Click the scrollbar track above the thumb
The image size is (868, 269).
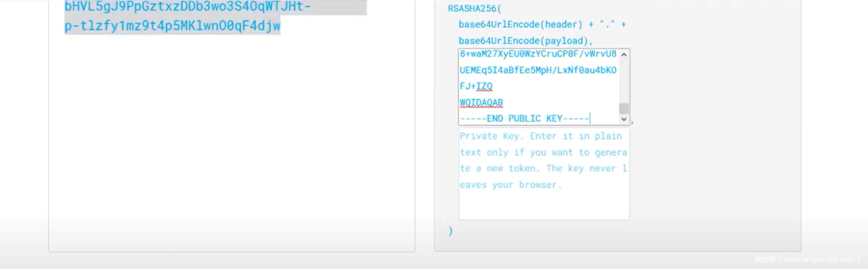click(x=623, y=79)
